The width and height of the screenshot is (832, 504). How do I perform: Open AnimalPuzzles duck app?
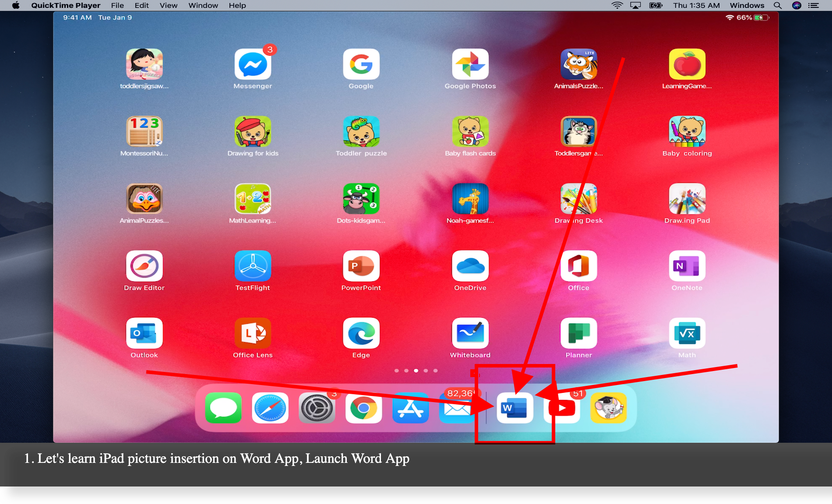144,199
